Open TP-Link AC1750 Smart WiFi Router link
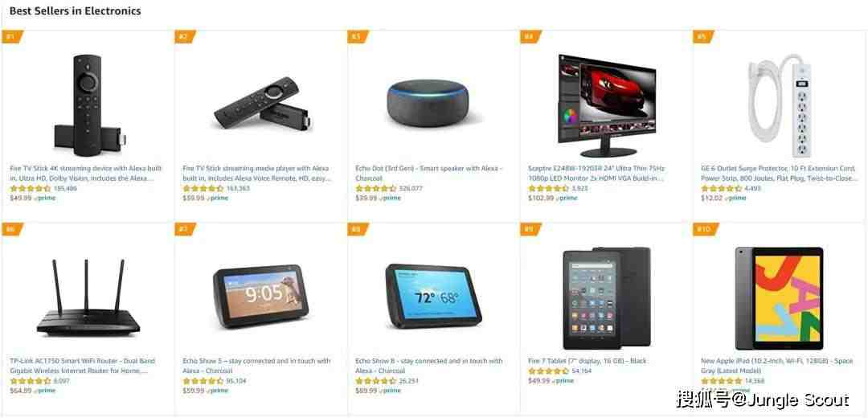The width and height of the screenshot is (868, 418). click(x=83, y=366)
